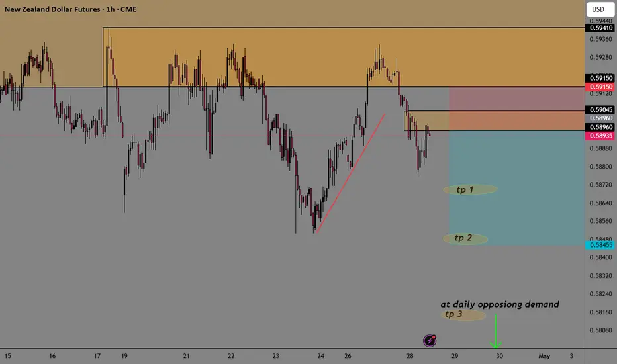The width and height of the screenshot is (617, 364).
Task: Click the 21 date on time axis
Action: 186,356
